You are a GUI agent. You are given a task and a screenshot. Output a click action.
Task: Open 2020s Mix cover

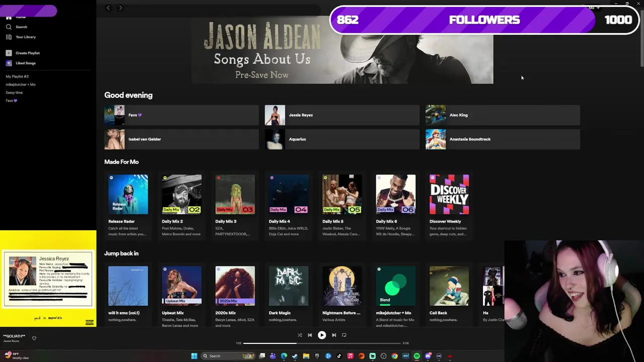click(x=235, y=286)
